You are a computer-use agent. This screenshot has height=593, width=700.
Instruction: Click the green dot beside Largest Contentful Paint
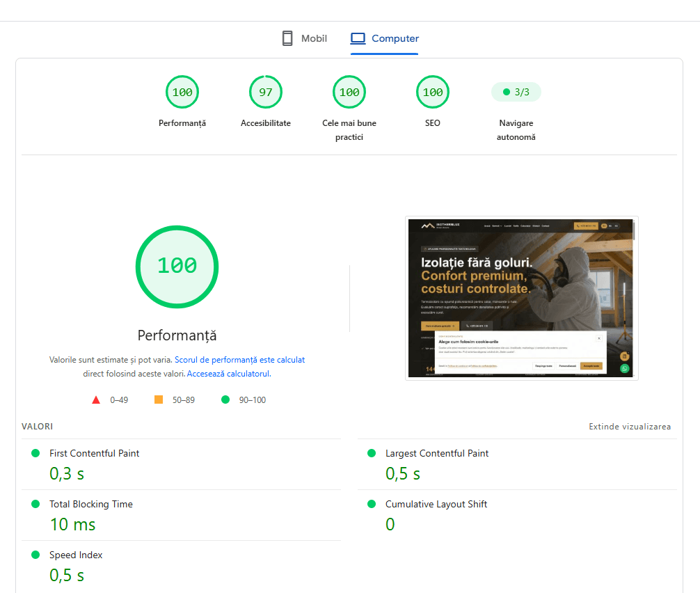point(372,453)
